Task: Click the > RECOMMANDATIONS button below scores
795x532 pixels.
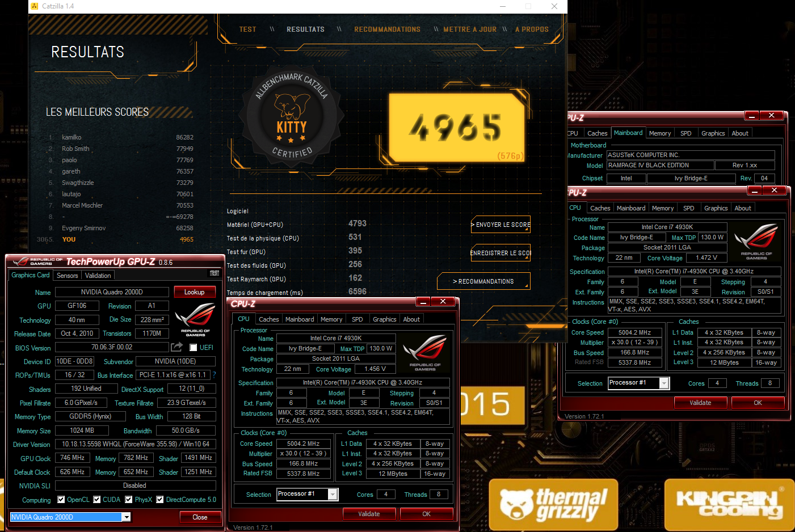Action: [483, 281]
